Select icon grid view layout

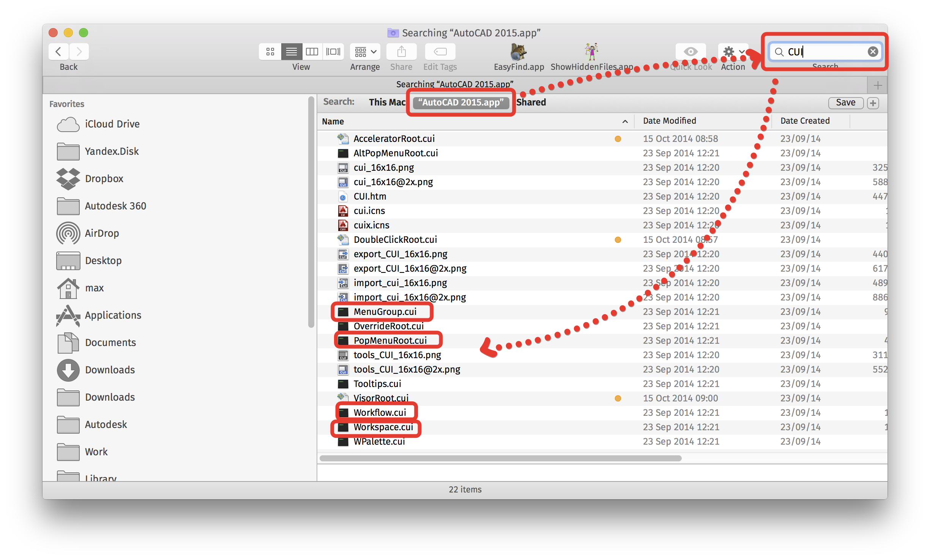[268, 52]
